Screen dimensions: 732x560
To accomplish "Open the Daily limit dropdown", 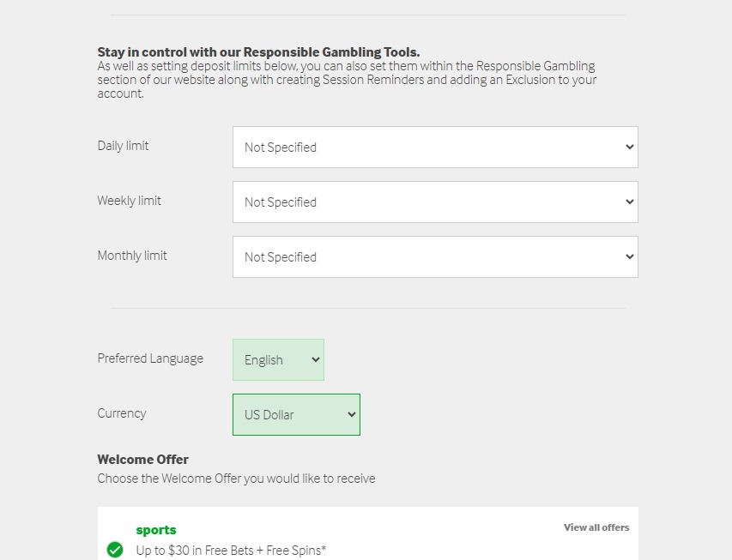I will 435,147.
